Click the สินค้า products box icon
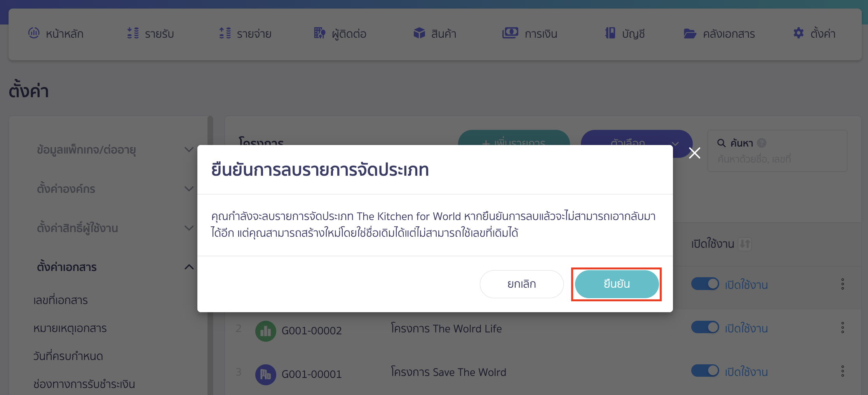 point(419,33)
